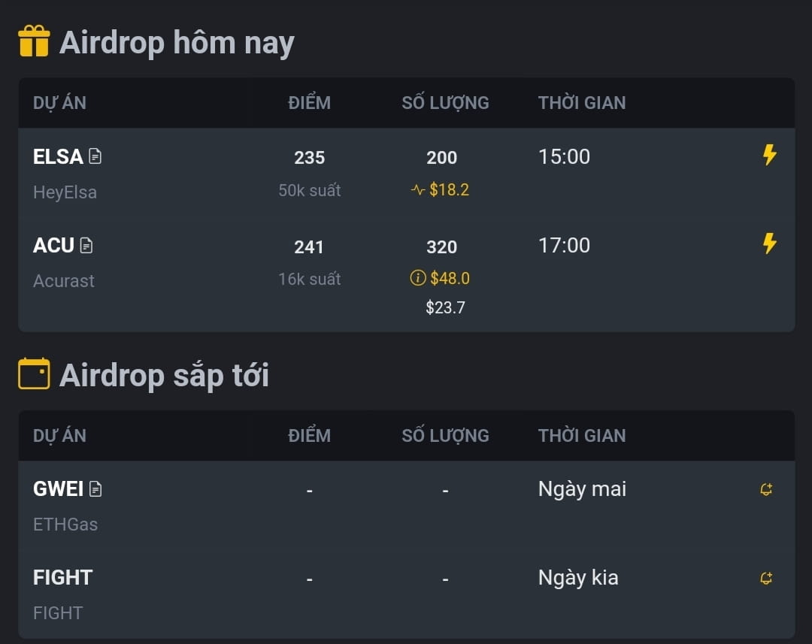Click the pulse icon beside $18.2

coord(418,190)
